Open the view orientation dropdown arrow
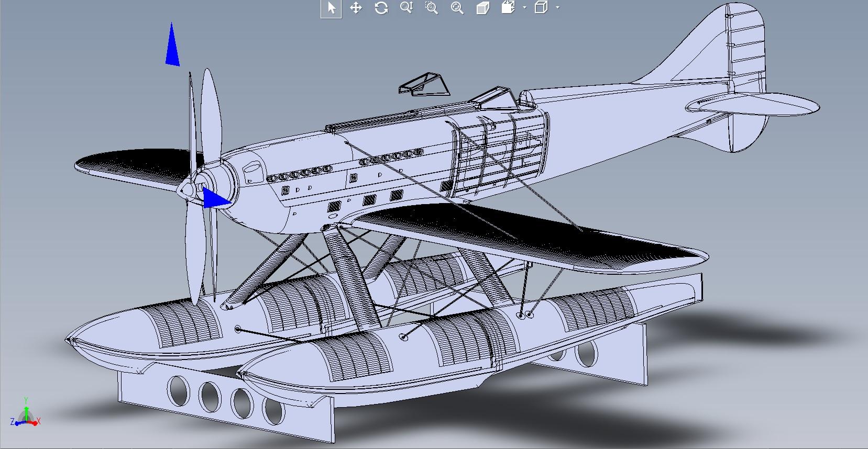The image size is (868, 449). (x=524, y=8)
